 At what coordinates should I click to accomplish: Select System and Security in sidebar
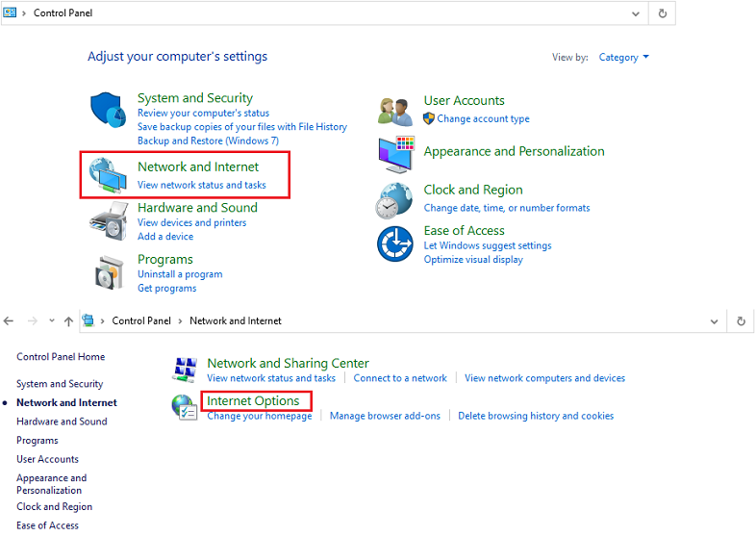pos(60,384)
